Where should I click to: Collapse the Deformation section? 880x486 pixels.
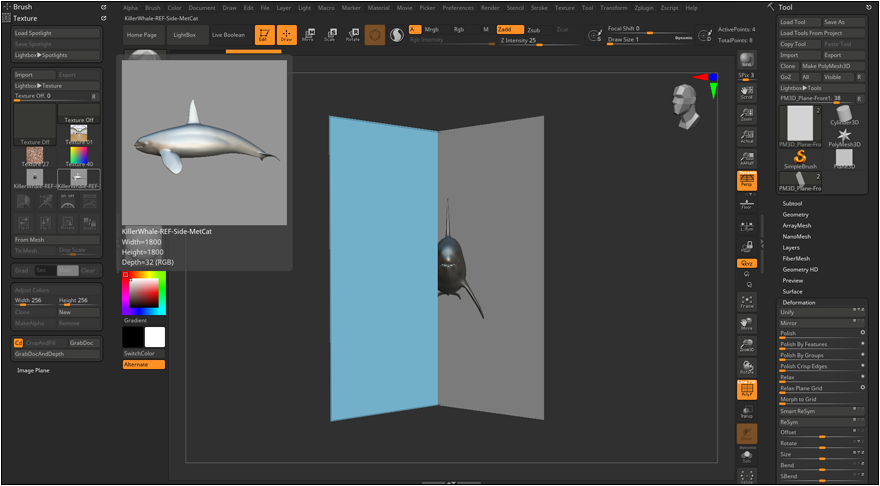point(799,302)
